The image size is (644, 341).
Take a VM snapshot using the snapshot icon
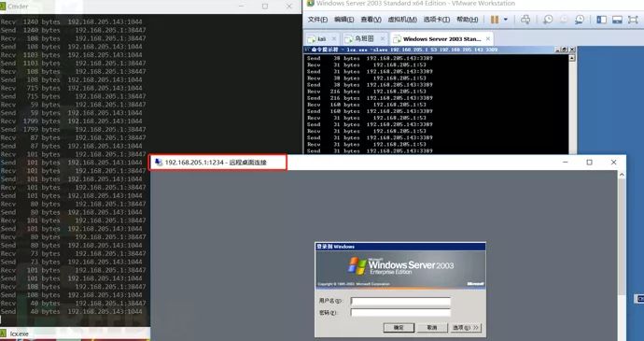tap(548, 20)
